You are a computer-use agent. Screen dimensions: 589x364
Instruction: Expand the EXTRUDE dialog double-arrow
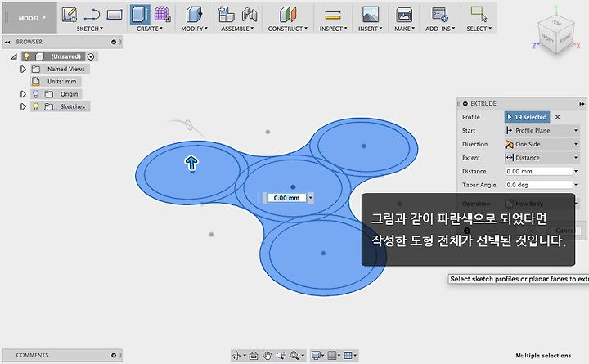582,104
